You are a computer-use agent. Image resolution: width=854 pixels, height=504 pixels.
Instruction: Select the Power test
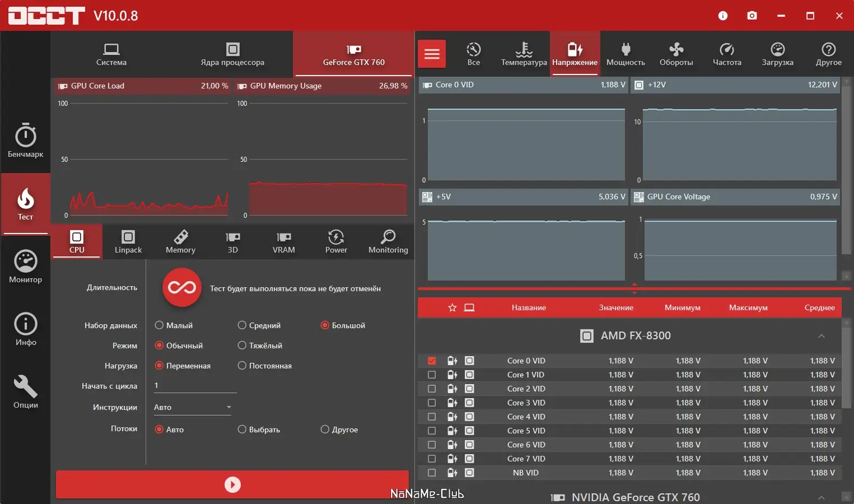pos(336,242)
